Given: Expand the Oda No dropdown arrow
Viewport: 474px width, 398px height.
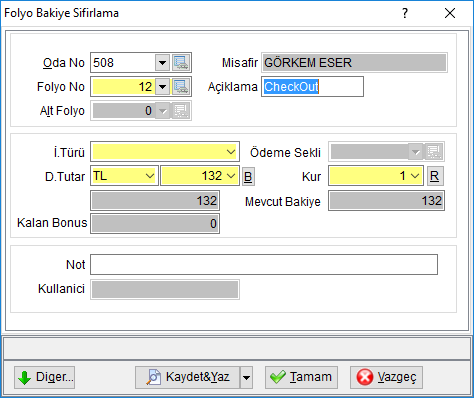Looking at the screenshot, I should coord(162,63).
